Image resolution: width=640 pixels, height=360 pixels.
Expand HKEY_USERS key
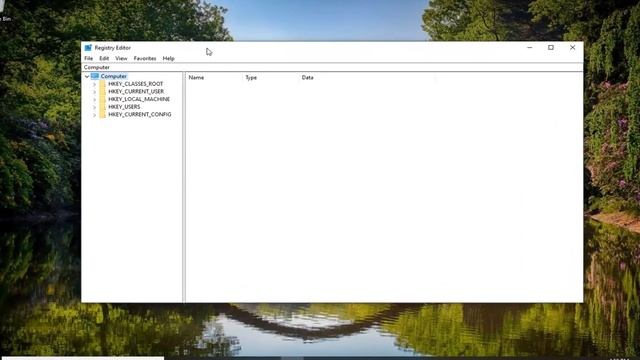point(94,107)
